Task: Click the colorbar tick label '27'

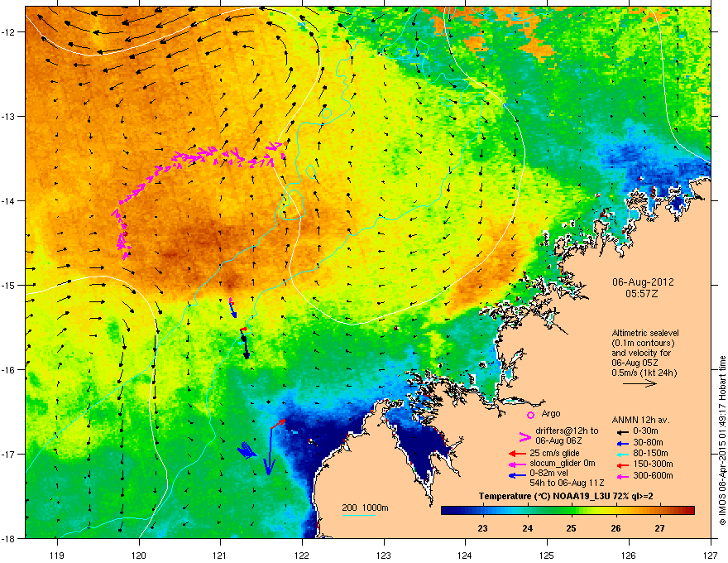Action: 660,528
